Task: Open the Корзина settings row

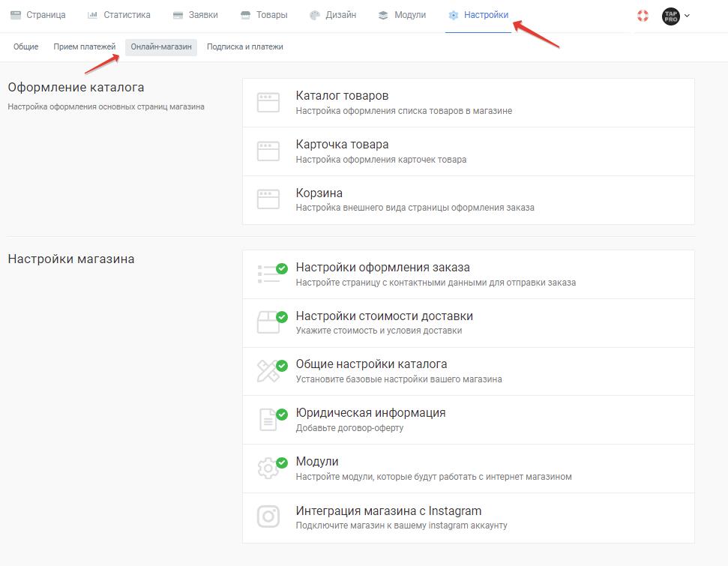Action: pos(469,200)
